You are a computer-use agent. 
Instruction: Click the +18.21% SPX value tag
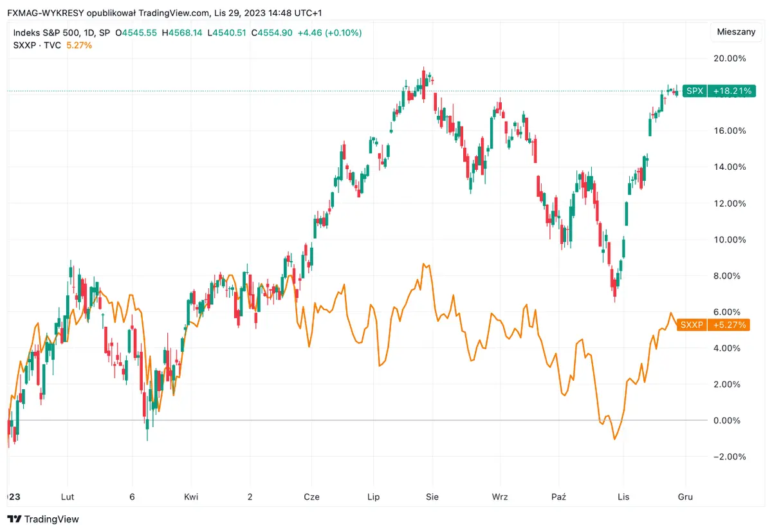pos(731,91)
